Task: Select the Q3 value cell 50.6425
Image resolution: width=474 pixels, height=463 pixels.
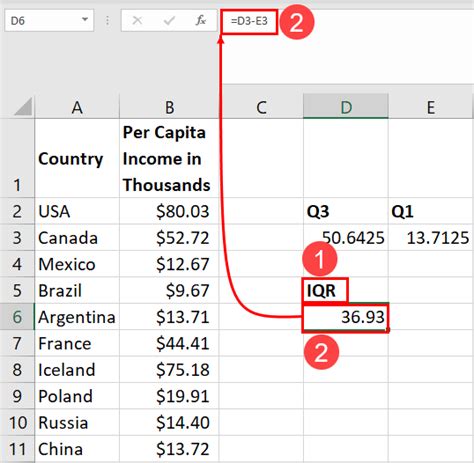Action: click(346, 238)
